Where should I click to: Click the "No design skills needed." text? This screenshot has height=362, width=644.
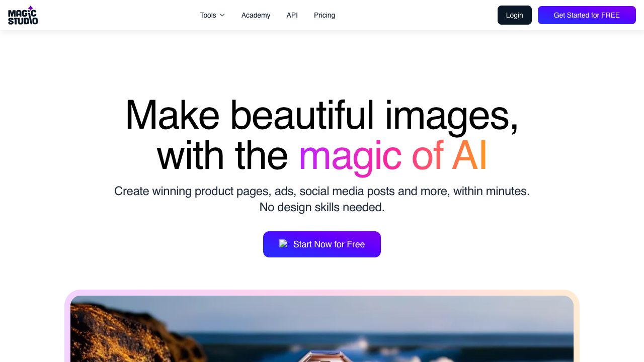point(322,207)
